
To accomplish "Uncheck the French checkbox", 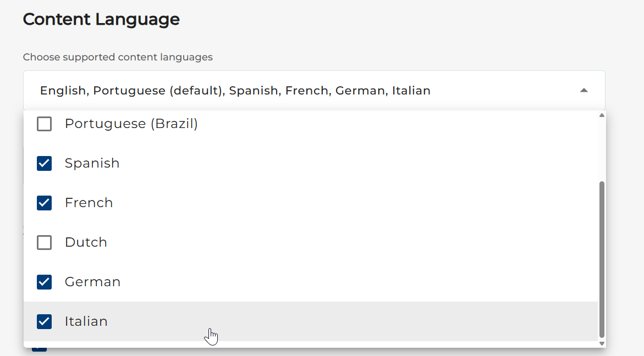I will [x=44, y=203].
